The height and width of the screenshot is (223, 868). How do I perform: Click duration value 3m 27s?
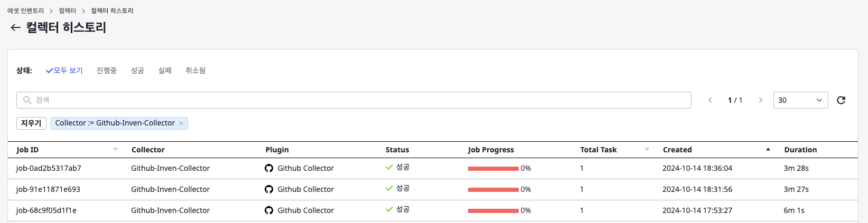click(x=796, y=189)
